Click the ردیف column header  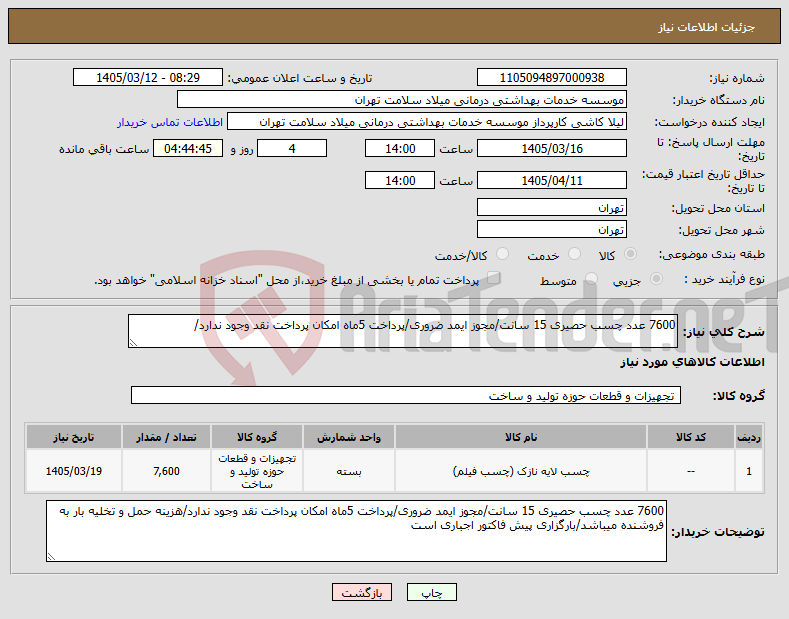[x=749, y=437]
